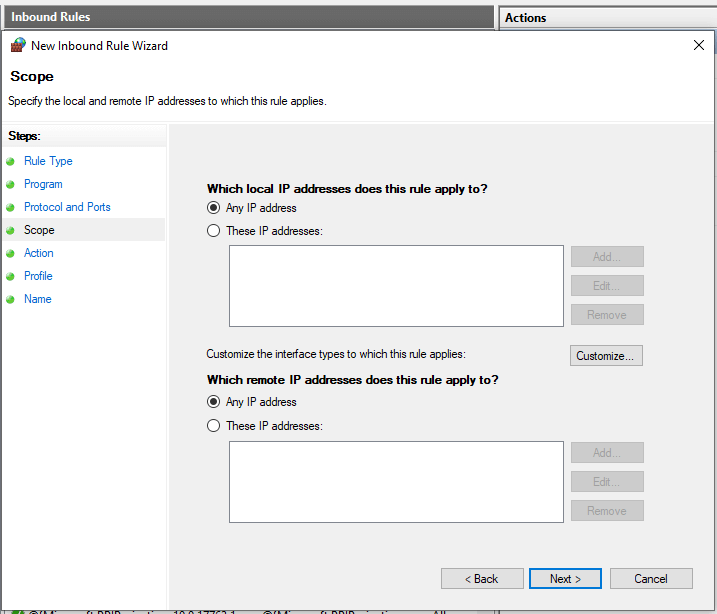Jump to Profile step
The width and height of the screenshot is (717, 614).
coord(38,276)
